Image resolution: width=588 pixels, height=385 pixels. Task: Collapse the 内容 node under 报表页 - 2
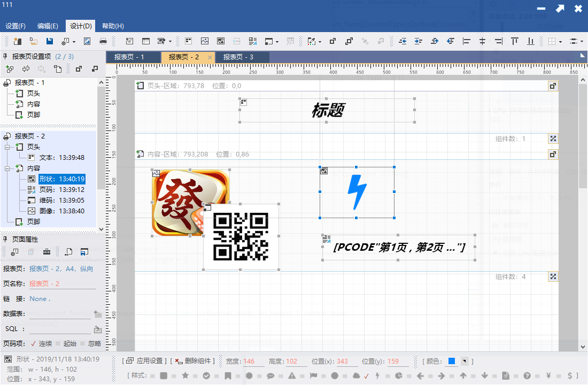pos(7,168)
